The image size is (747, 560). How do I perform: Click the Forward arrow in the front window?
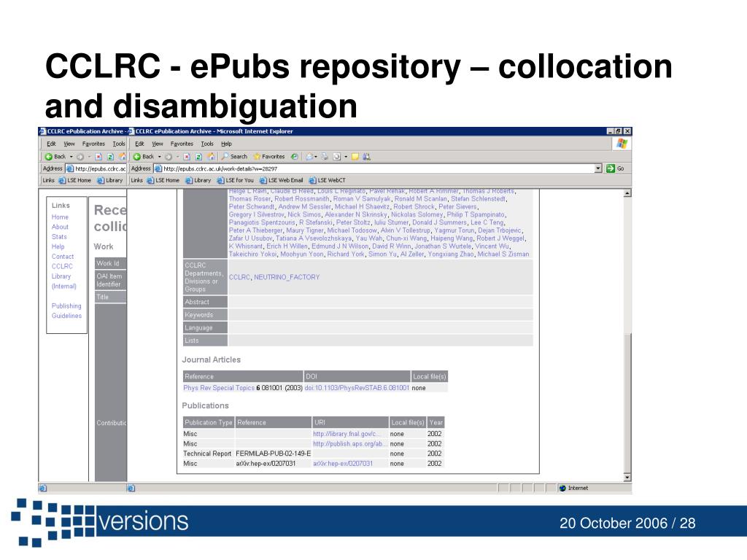point(169,157)
